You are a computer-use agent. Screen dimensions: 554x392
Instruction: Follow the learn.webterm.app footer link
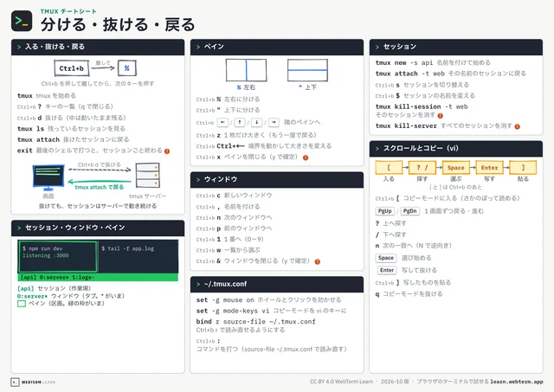point(517,382)
